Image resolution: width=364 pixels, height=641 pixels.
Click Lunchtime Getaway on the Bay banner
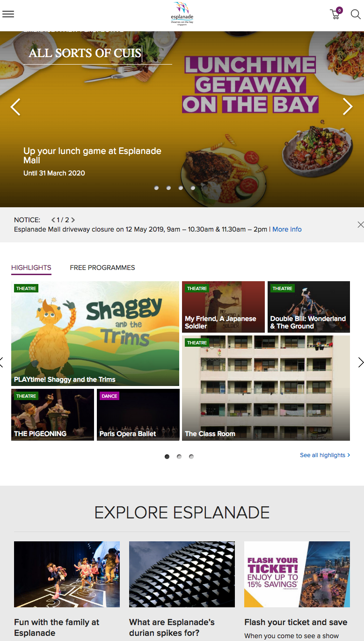pos(250,85)
